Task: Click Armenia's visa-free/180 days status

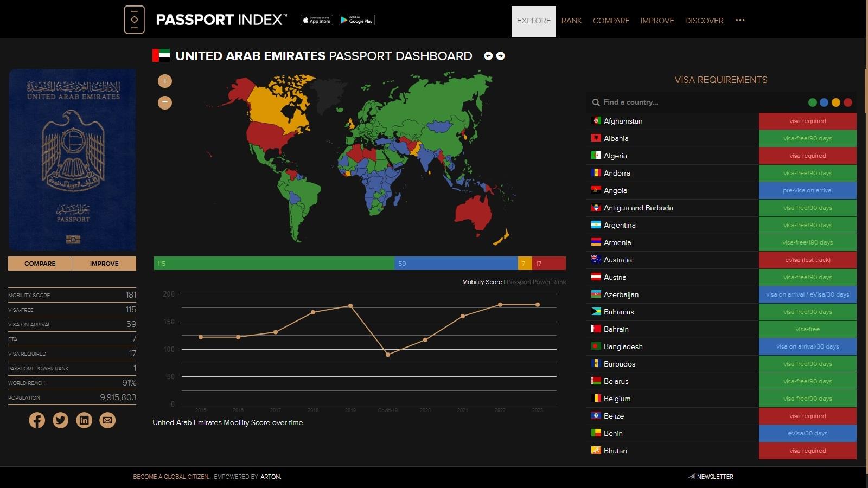Action: pyautogui.click(x=807, y=242)
